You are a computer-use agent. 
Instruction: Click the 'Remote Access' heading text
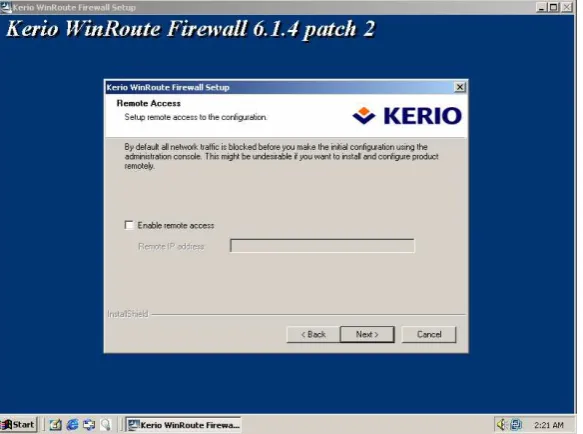[x=148, y=103]
